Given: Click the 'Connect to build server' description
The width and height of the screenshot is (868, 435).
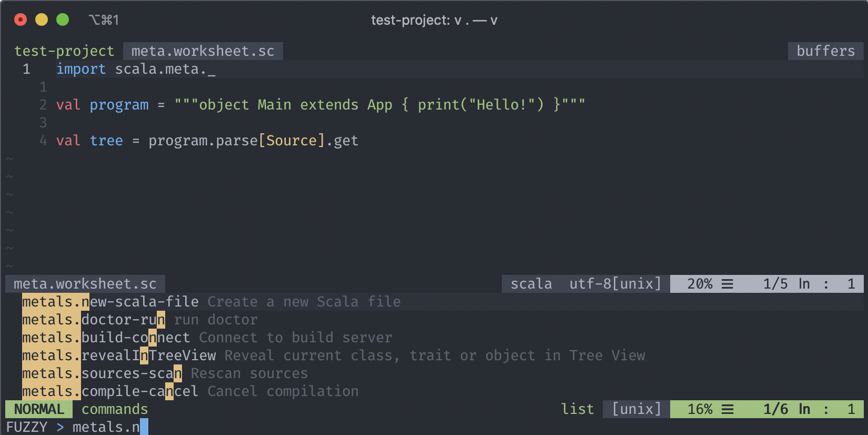Looking at the screenshot, I should (296, 338).
